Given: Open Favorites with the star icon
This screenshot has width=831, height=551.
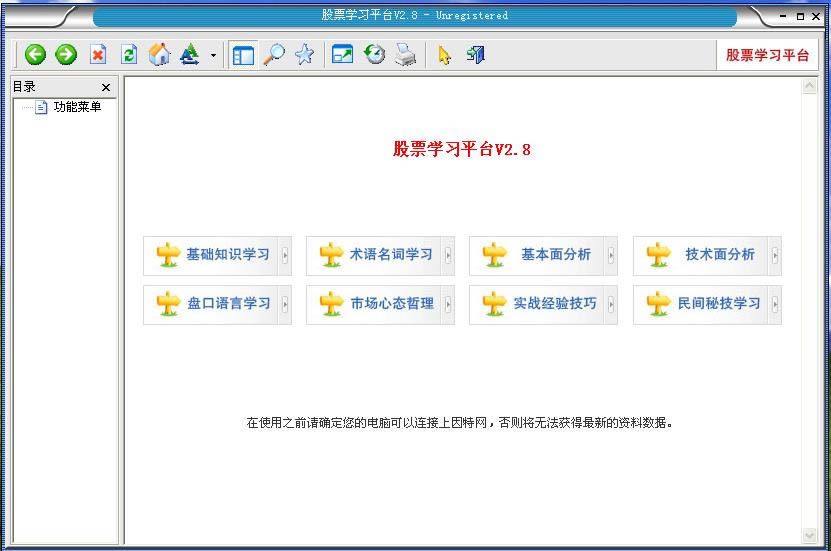Looking at the screenshot, I should pyautogui.click(x=304, y=55).
